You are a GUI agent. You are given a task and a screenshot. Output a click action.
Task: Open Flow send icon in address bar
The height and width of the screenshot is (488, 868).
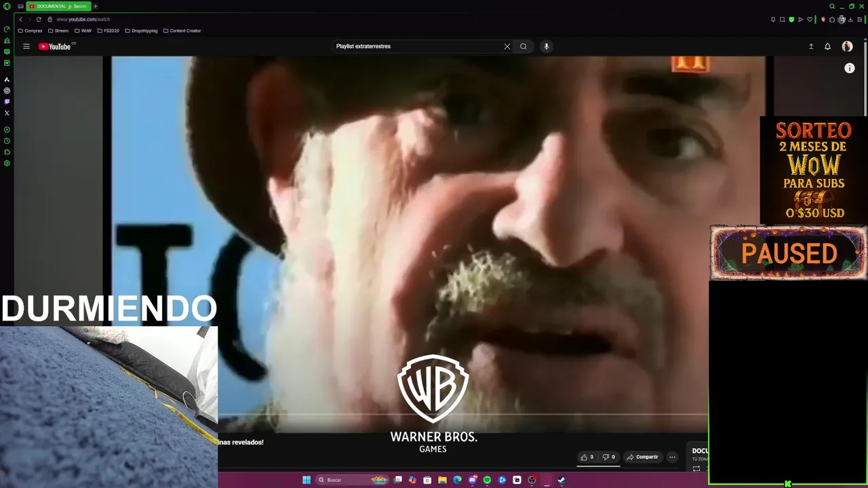pos(800,19)
